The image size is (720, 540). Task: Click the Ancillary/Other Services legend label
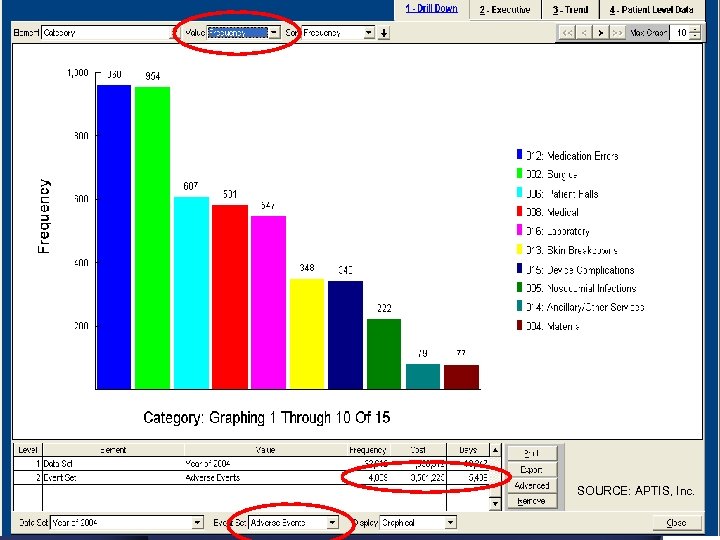pyautogui.click(x=585, y=307)
